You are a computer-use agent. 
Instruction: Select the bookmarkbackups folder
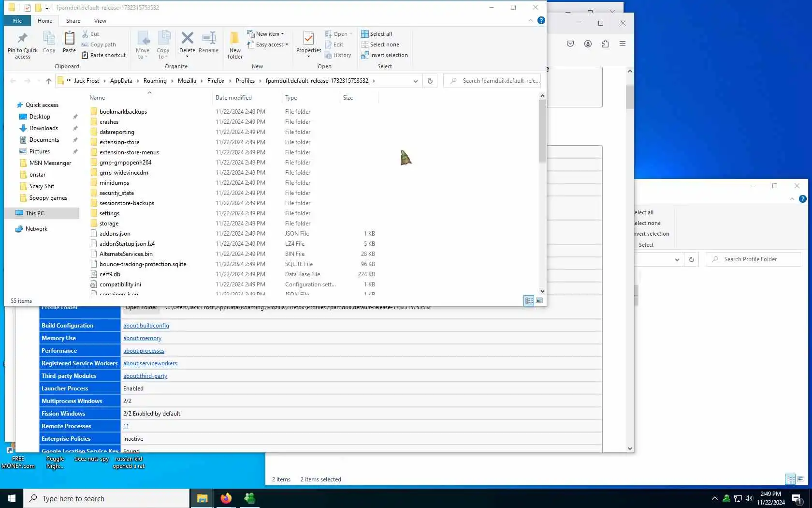click(x=123, y=112)
